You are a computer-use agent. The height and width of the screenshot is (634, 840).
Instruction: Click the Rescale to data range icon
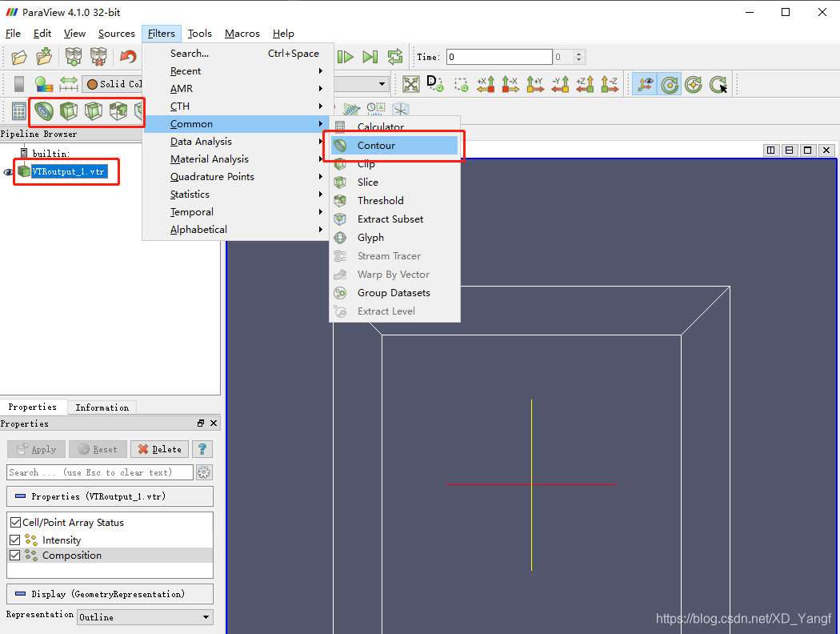click(69, 84)
